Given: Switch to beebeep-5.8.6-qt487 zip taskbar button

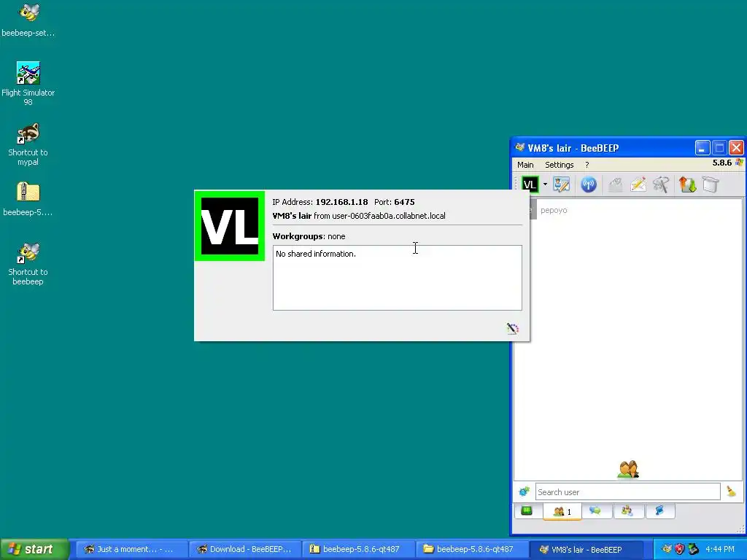Looking at the screenshot, I should pos(358,549).
